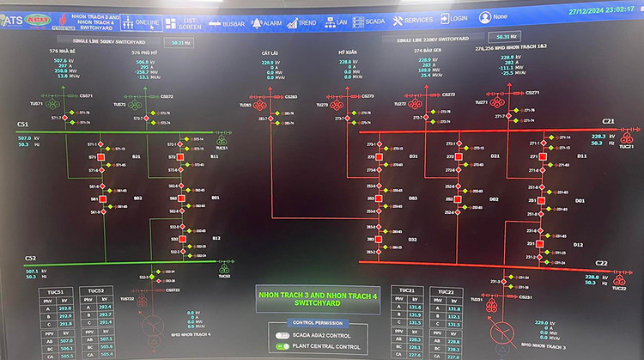Click the Login button
This screenshot has width=644, height=360.
coord(453,19)
